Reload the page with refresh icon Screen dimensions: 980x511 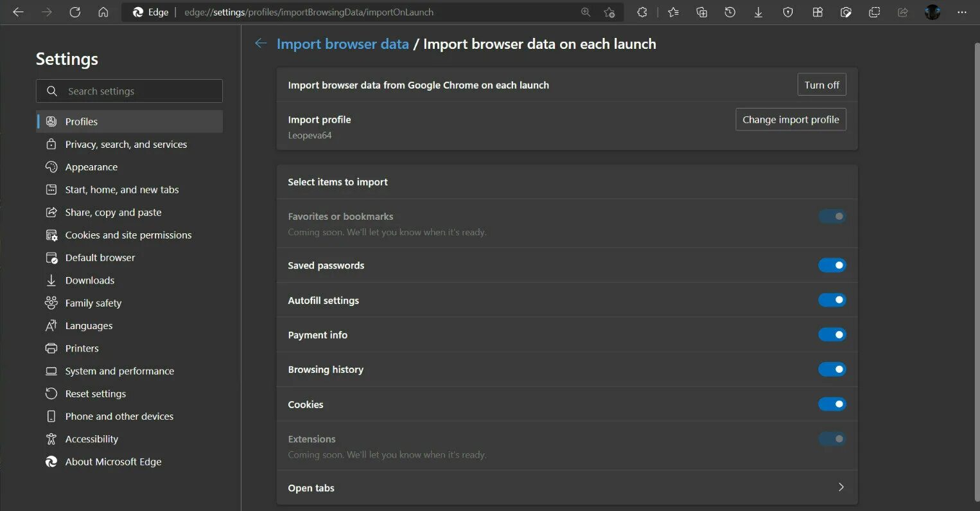point(74,12)
